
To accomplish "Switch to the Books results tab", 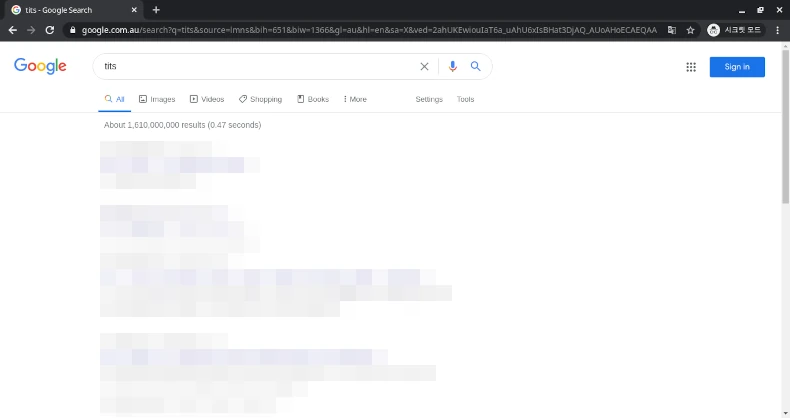I will pyautogui.click(x=313, y=99).
